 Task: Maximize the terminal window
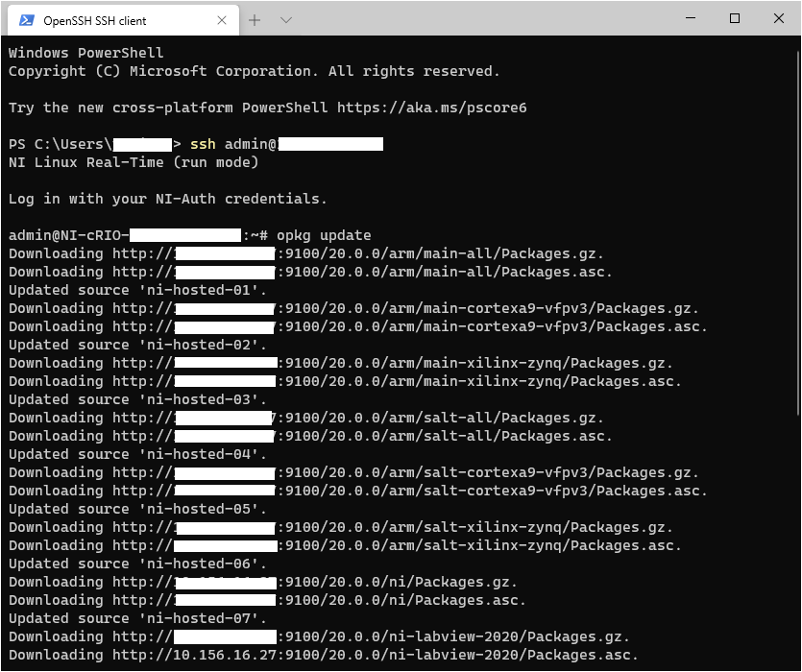735,18
